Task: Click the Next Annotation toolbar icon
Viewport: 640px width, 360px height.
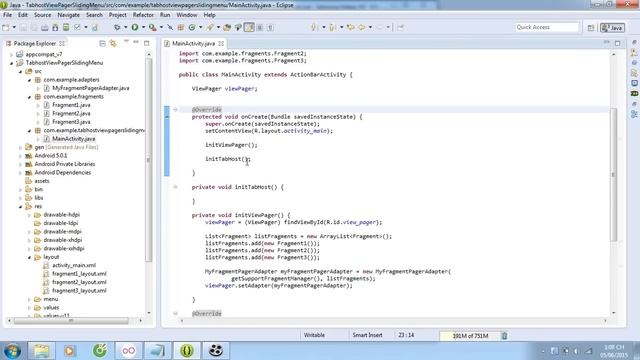Action: (314, 27)
